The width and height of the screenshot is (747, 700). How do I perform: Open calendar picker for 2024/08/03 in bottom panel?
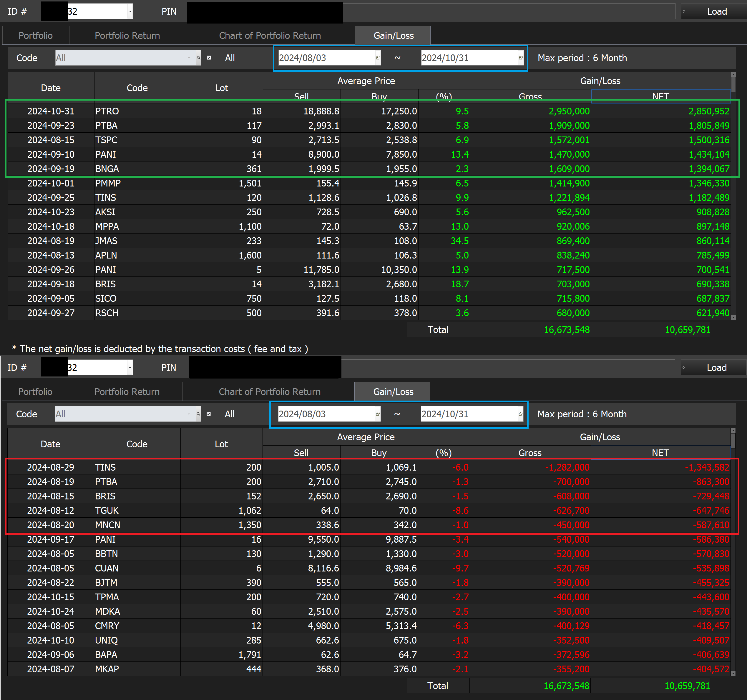coord(378,414)
